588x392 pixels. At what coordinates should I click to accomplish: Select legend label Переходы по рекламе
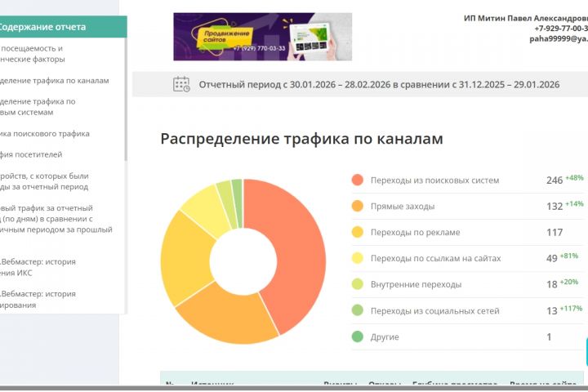[x=415, y=232]
